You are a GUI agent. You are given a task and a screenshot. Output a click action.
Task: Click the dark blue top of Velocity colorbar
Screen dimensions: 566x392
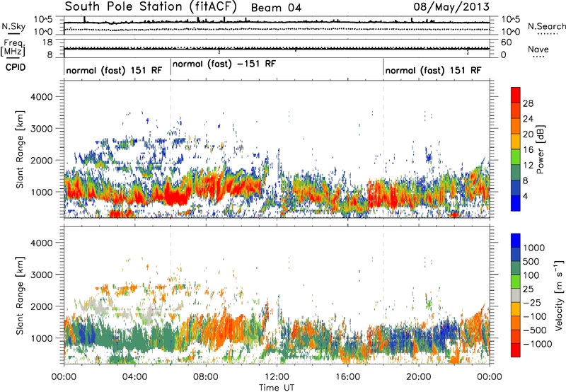(516, 241)
